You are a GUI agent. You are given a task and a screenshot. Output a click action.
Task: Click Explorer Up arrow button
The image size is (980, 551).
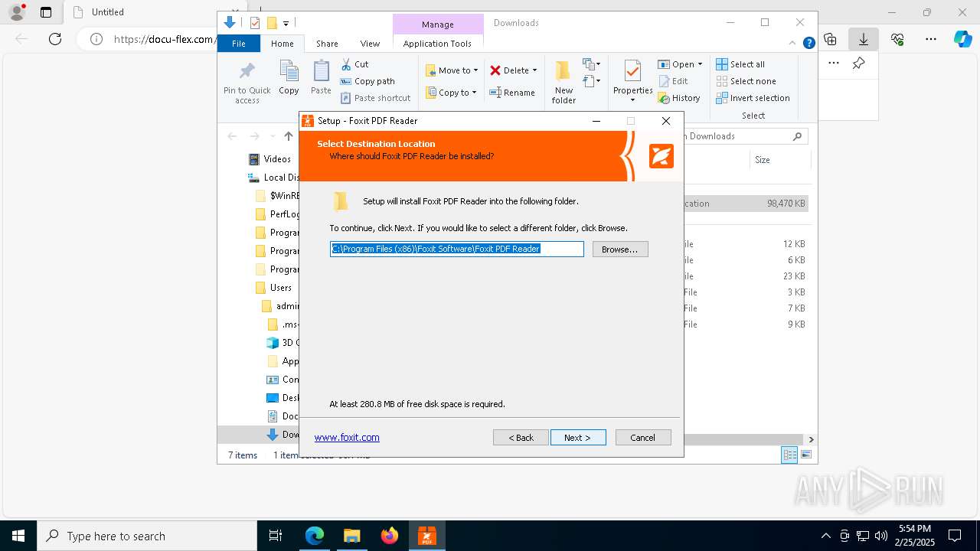point(288,136)
